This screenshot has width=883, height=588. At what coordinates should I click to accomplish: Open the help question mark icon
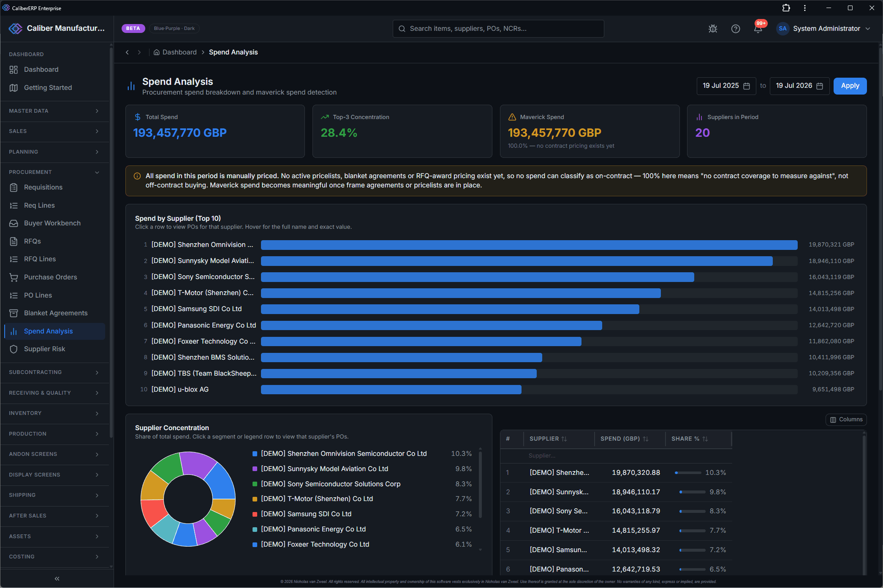coord(736,29)
